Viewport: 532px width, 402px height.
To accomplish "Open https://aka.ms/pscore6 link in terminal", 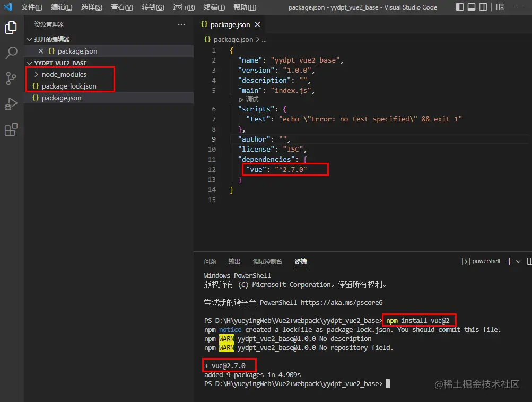I will tap(342, 303).
